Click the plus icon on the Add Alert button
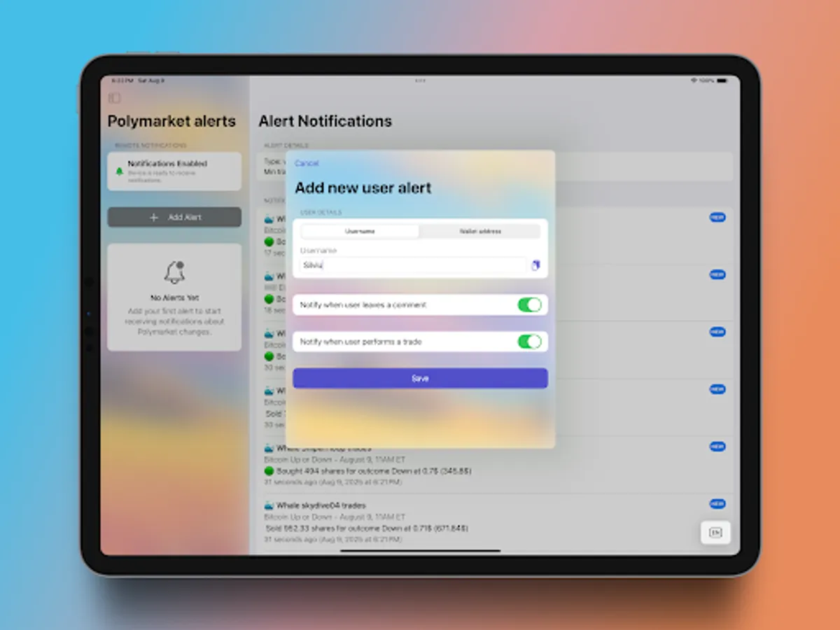 click(x=153, y=217)
